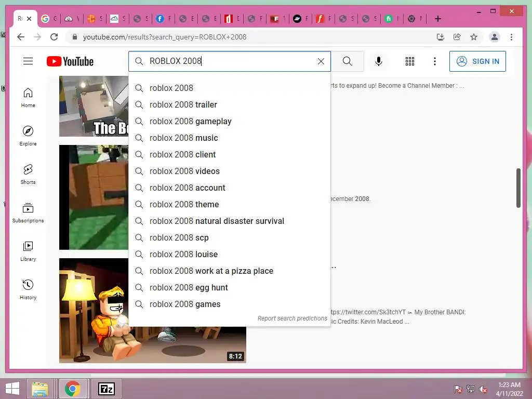Select suggestion "roblox 2008 scp"
The width and height of the screenshot is (532, 399).
(230, 237)
